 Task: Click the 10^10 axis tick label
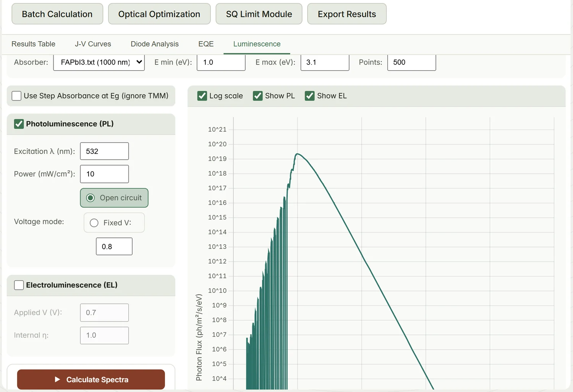point(217,291)
